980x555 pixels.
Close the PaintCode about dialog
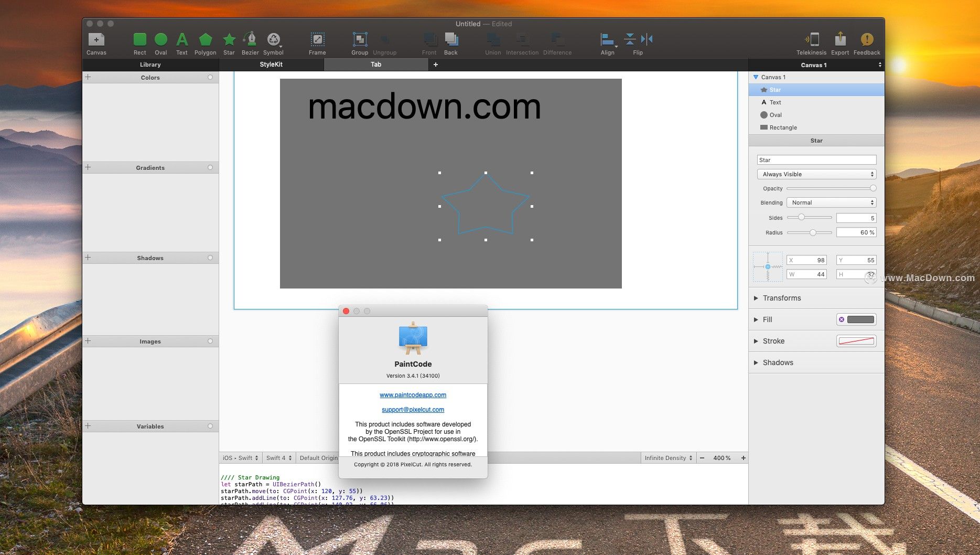[346, 311]
